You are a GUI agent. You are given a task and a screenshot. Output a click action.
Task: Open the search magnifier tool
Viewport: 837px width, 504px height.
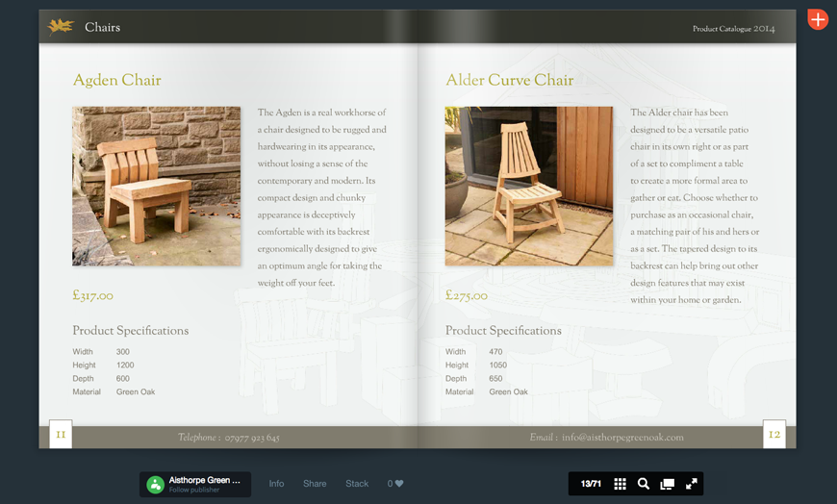point(644,484)
